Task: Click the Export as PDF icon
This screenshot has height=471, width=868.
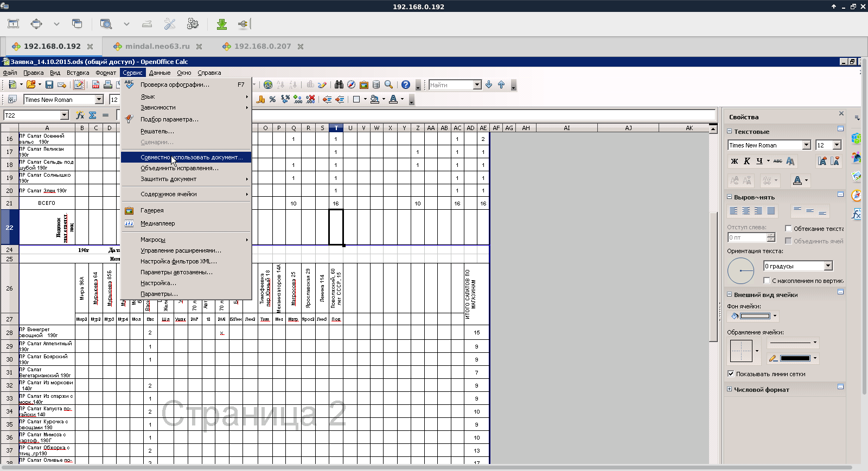Action: 95,85
